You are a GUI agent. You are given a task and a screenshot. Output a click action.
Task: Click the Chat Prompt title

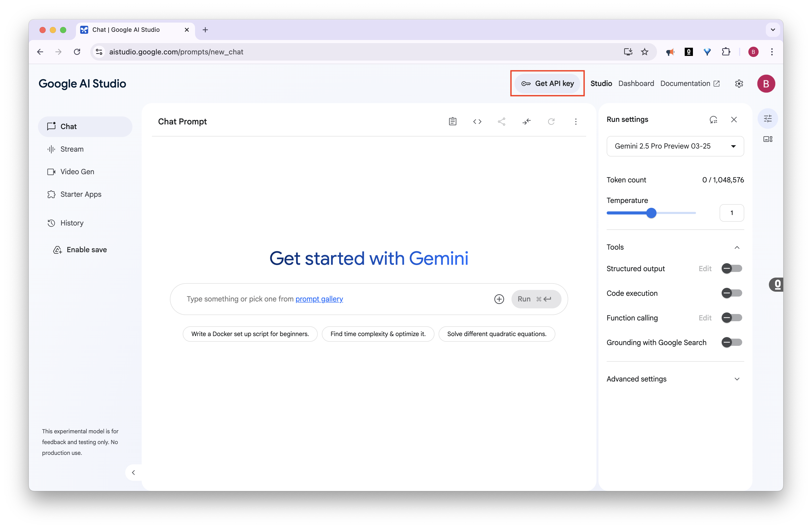click(182, 122)
